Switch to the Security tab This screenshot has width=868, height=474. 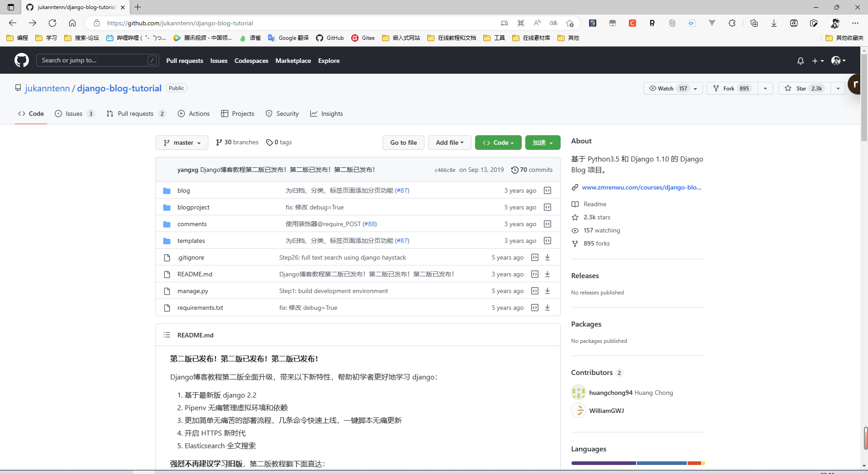(x=282, y=114)
